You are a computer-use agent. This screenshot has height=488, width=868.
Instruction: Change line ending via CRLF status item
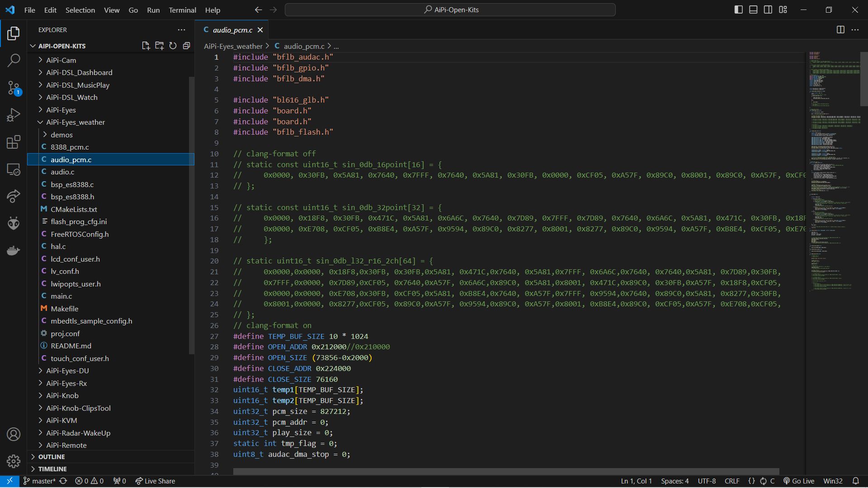pos(732,481)
